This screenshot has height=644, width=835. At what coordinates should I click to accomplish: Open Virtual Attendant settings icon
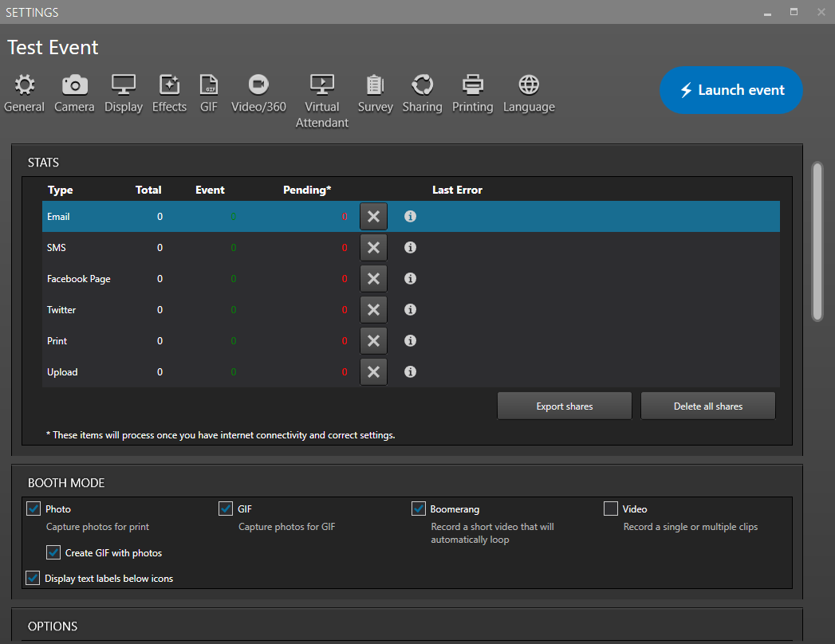click(x=322, y=84)
